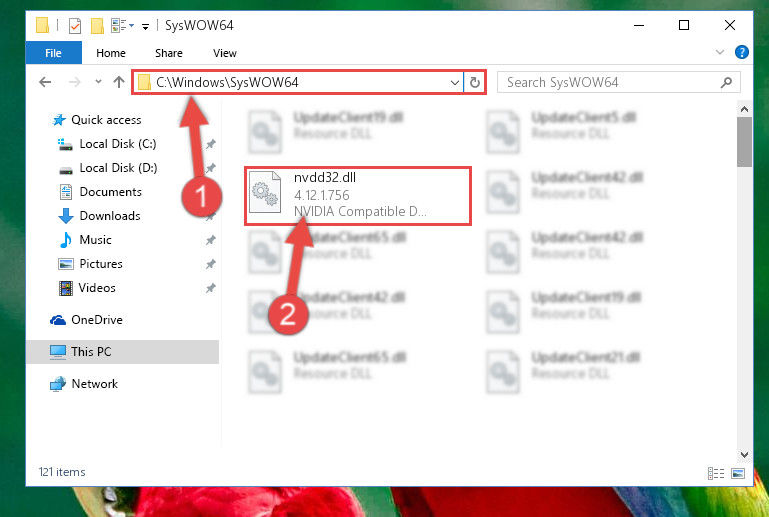The height and width of the screenshot is (517, 769).
Task: Click the Videos film icon
Action: (66, 288)
